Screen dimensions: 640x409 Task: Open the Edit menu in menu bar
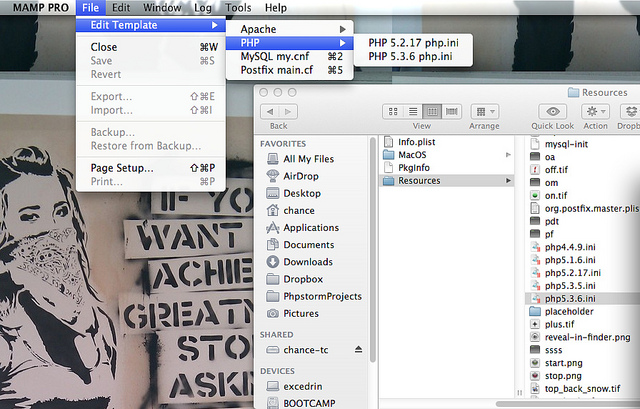pos(121,8)
